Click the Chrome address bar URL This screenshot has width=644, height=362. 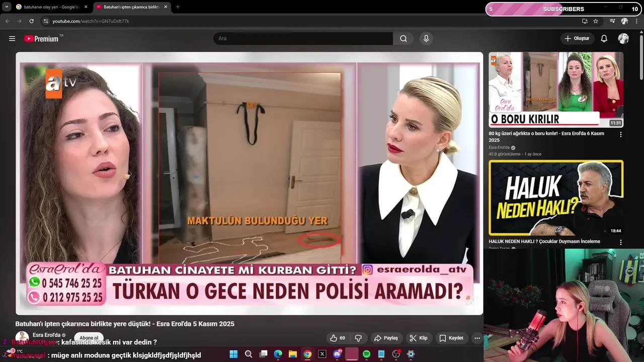coord(91,21)
